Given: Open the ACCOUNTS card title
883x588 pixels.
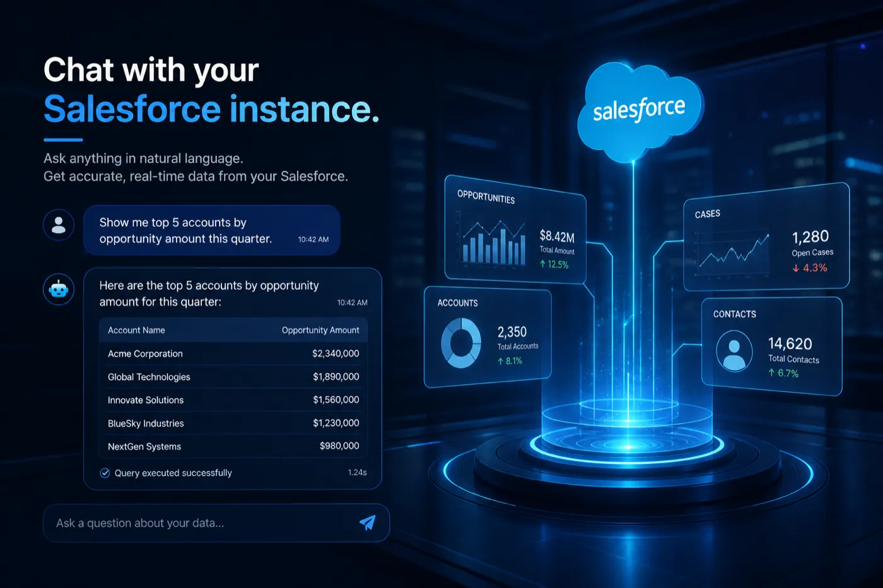Looking at the screenshot, I should click(457, 303).
